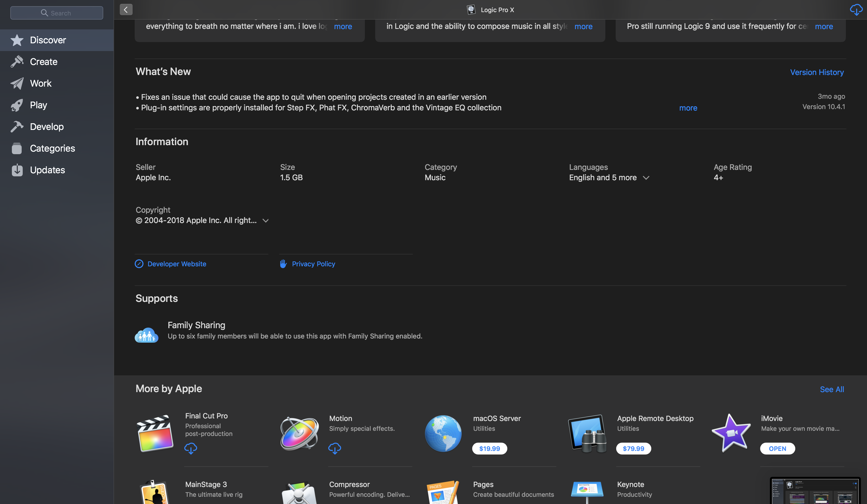Open the Play section
Image resolution: width=867 pixels, height=504 pixels.
[x=57, y=105]
